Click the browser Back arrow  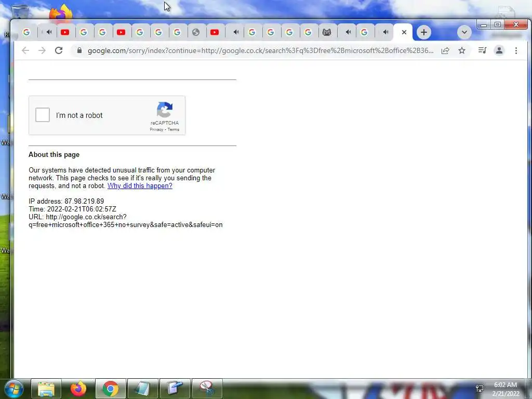[25, 50]
